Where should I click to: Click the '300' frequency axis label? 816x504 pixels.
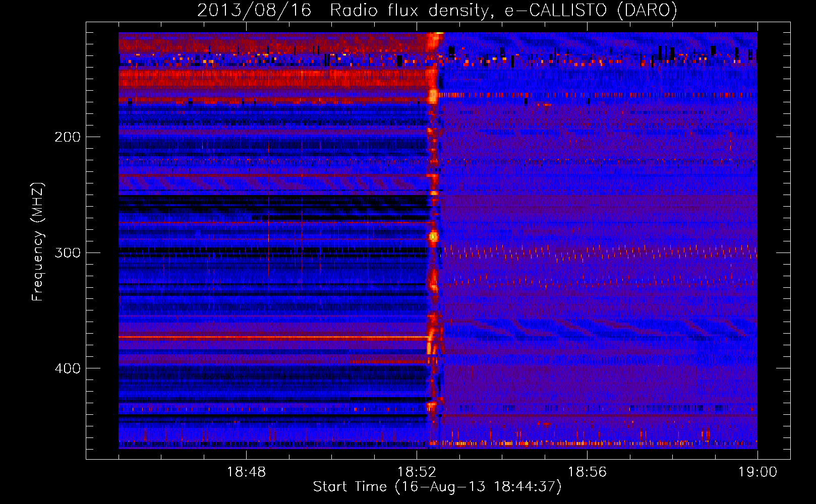68,253
